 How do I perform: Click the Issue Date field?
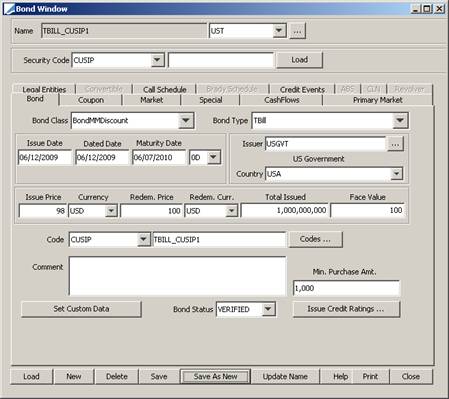tap(45, 157)
